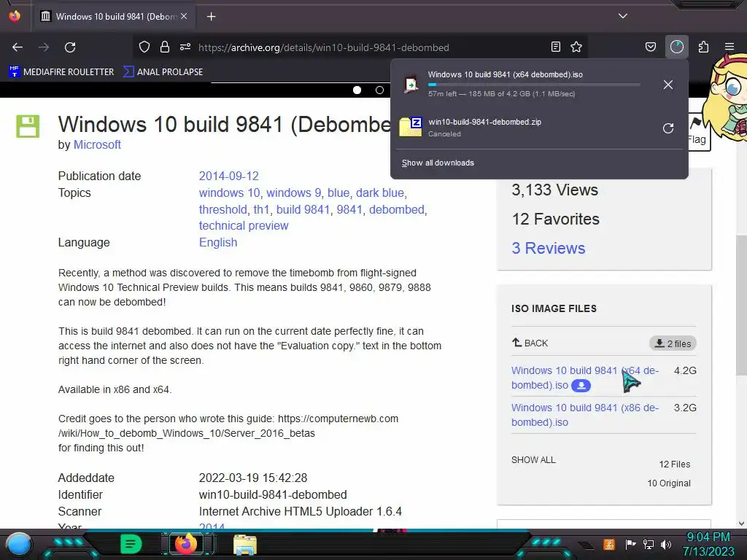Open File Explorer from the taskbar
This screenshot has height=560, width=747.
point(245,545)
